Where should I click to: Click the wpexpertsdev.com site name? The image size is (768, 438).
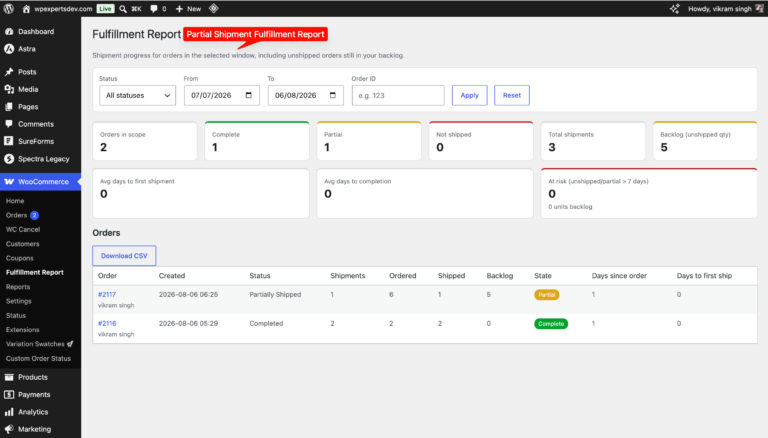63,9
